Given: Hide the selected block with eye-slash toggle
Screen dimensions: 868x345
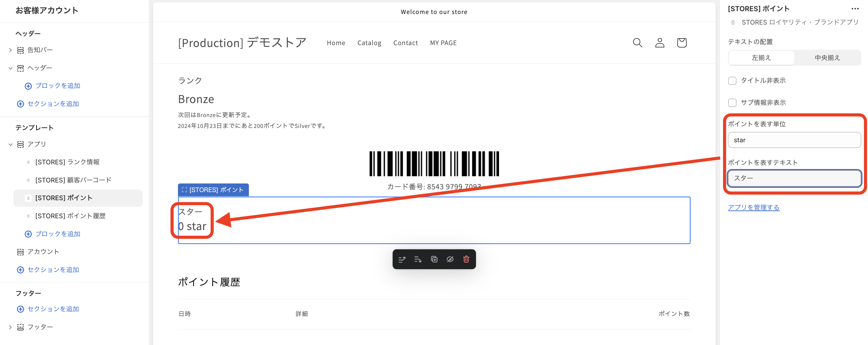Looking at the screenshot, I should tap(450, 259).
